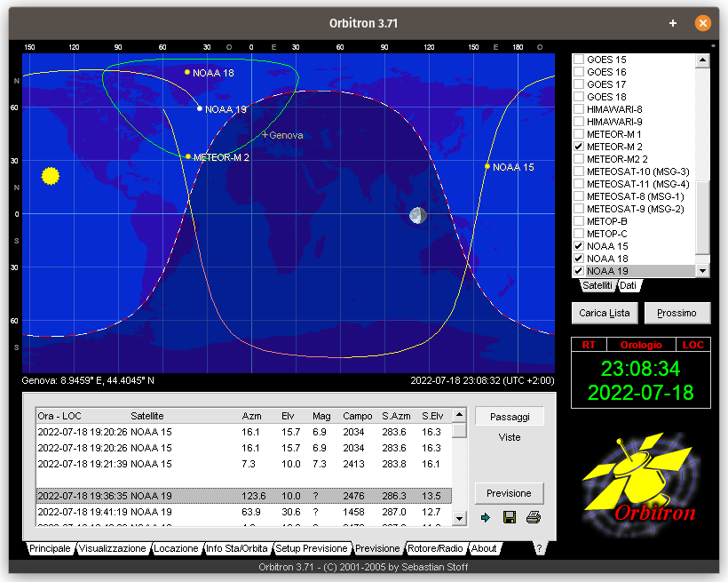Viewport: 728px width, 582px height.
Task: Select row 2022-07-18 19:41:19 NOAA 19
Action: (x=244, y=512)
